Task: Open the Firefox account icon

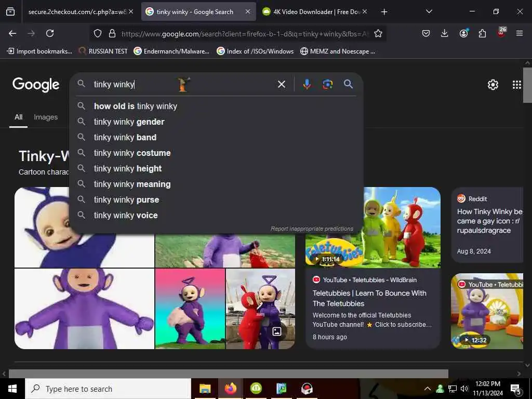Action: tap(463, 33)
